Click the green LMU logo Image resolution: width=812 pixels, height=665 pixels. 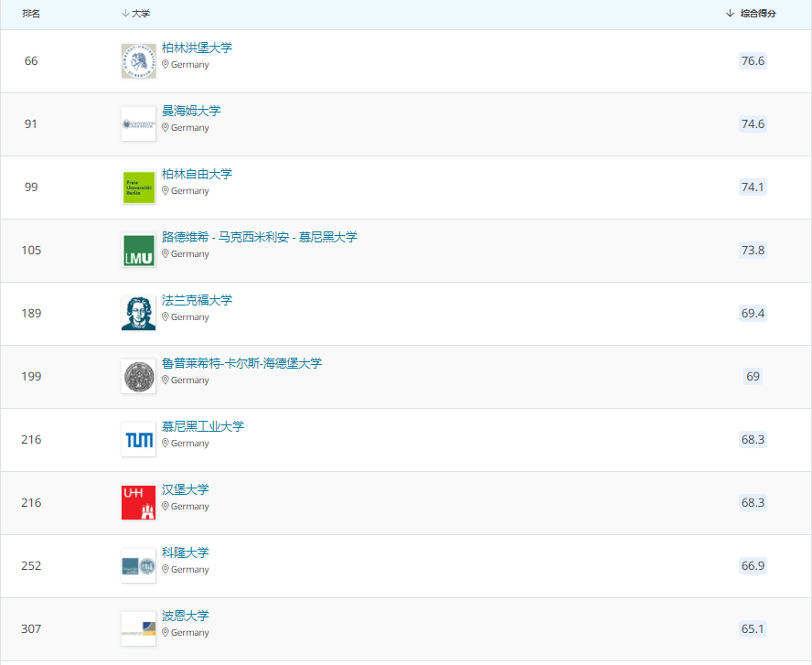pos(138,251)
